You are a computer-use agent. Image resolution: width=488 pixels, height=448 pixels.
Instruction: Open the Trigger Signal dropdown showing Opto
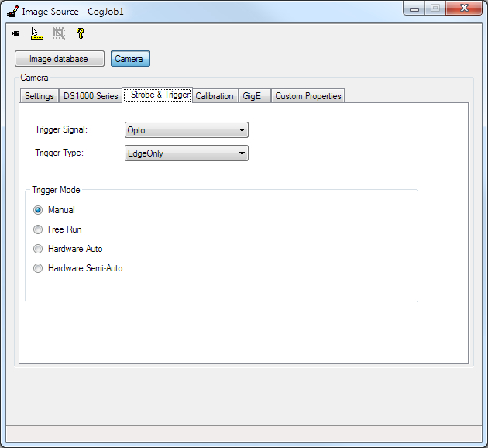[187, 129]
